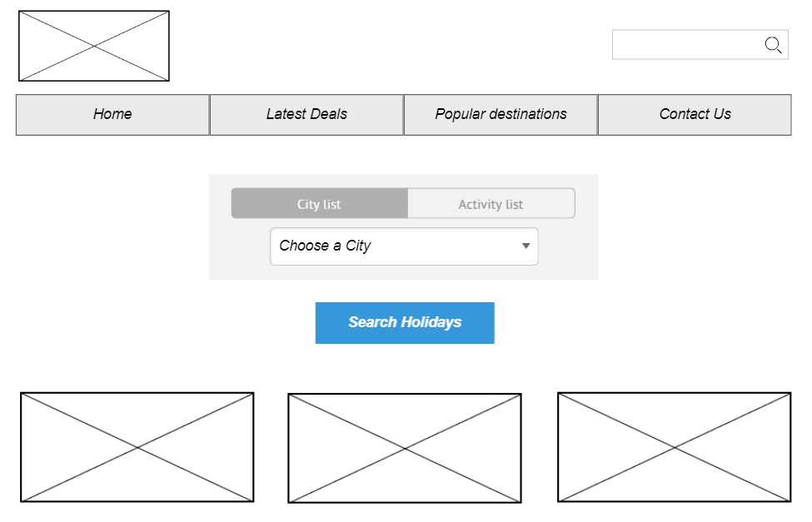
Task: Click the 'Activity list' tab label
Action: pos(491,205)
